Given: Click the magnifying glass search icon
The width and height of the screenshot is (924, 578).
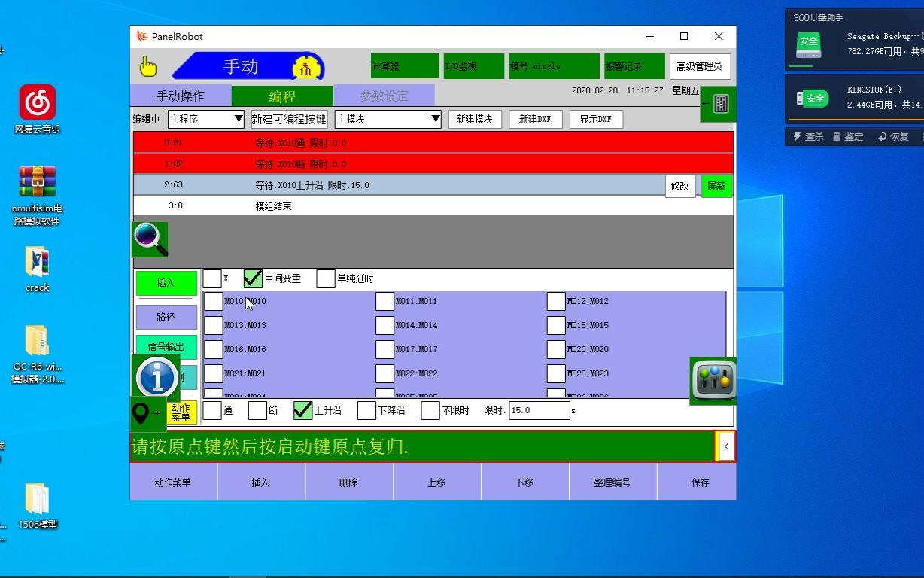Looking at the screenshot, I should [150, 239].
